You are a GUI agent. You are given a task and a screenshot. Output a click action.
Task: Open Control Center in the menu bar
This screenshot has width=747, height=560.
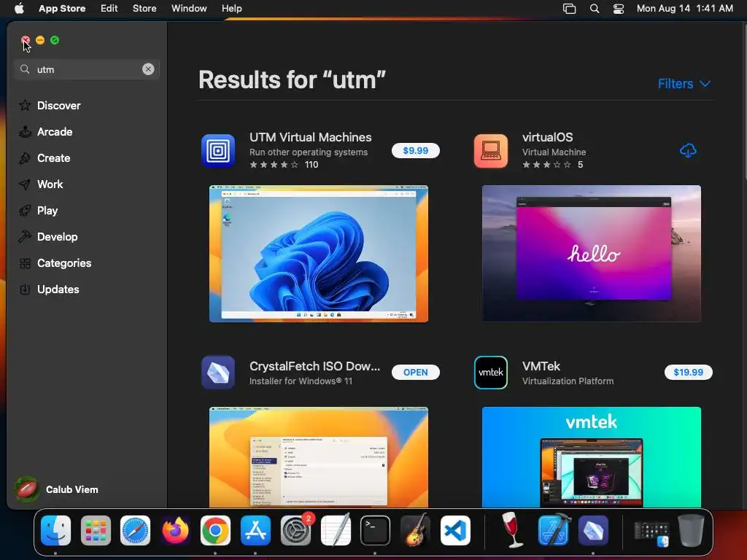(x=619, y=9)
